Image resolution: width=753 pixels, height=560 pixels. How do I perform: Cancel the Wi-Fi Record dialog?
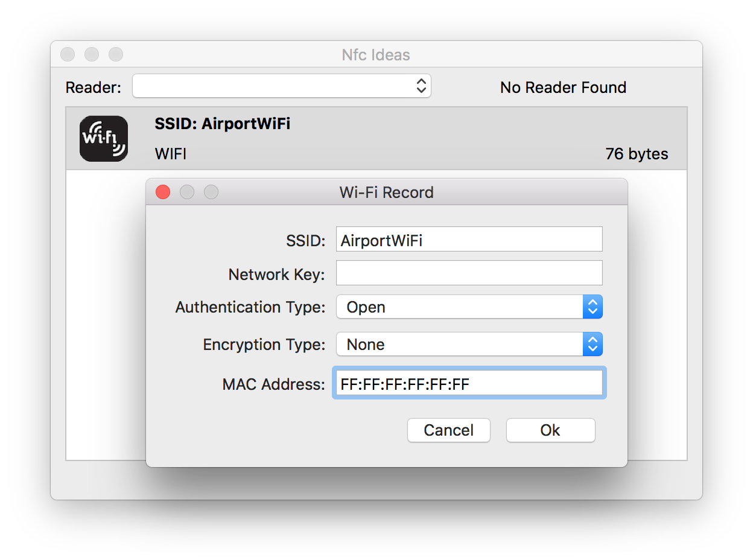point(449,430)
